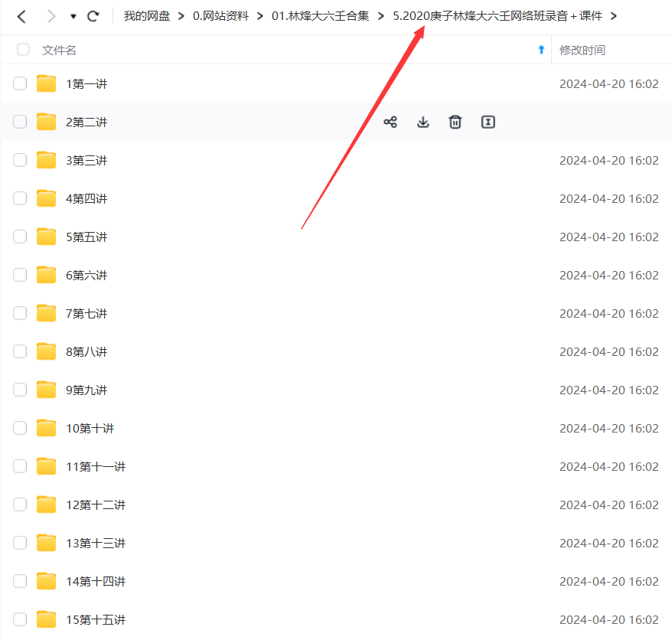Check the checkbox beside 2第二讲
Screen dimensions: 672x640
(x=19, y=121)
